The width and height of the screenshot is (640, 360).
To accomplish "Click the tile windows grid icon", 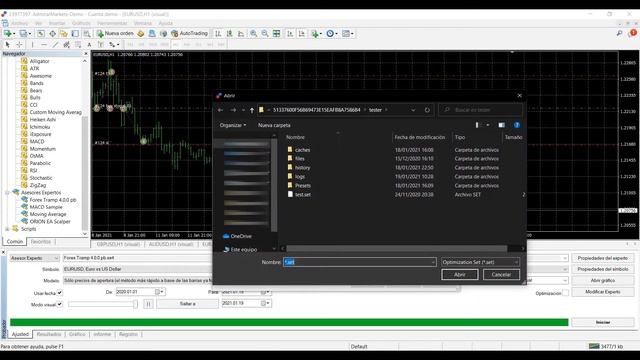I will tap(276, 33).
